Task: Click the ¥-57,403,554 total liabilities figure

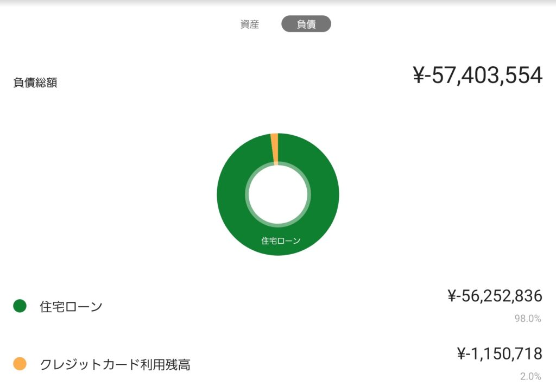Action: (x=478, y=75)
